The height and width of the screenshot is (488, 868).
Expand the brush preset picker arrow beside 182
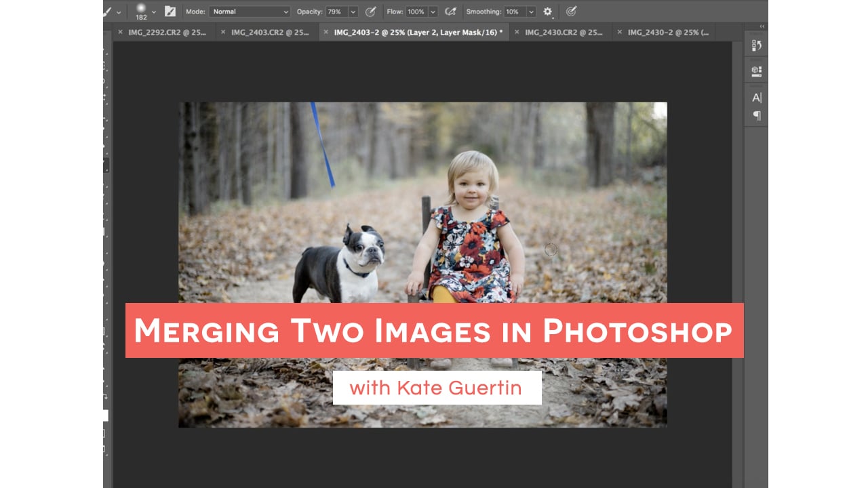point(154,12)
